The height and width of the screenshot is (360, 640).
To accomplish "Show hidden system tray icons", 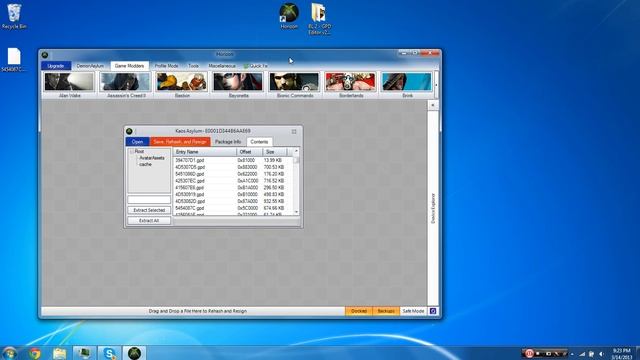I will 572,354.
